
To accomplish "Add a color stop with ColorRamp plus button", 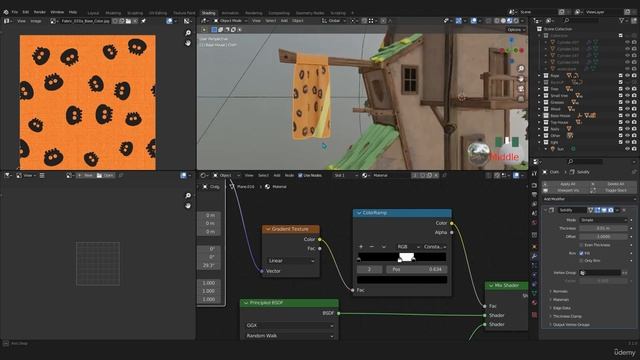I will tap(361, 247).
